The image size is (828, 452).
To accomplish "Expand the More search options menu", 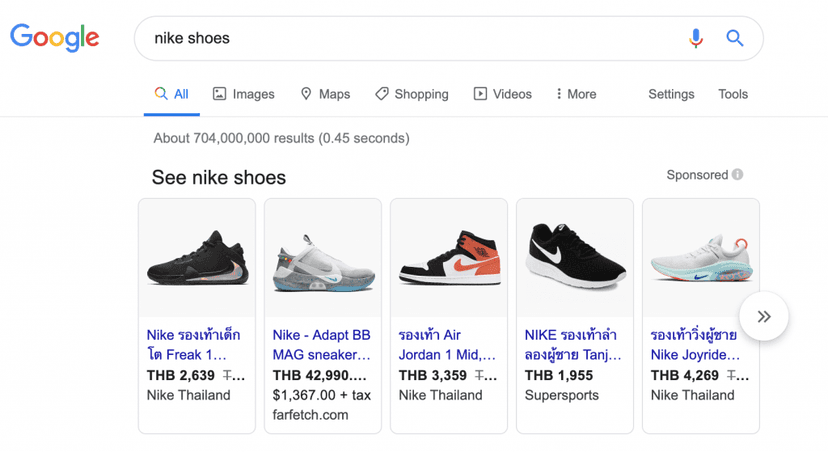I will point(576,94).
